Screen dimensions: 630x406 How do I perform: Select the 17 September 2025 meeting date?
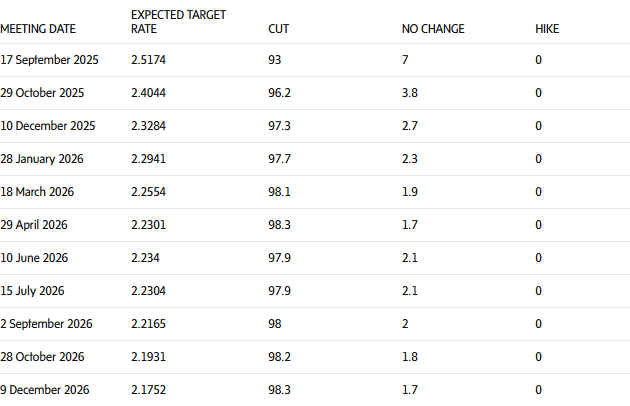[49, 60]
